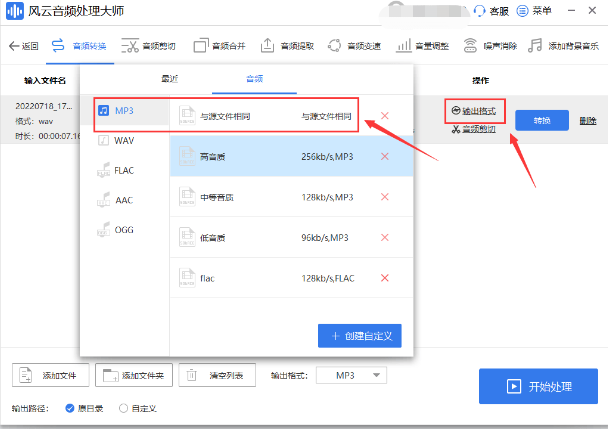Close the 风云音频处理大师 window

[x=592, y=10]
